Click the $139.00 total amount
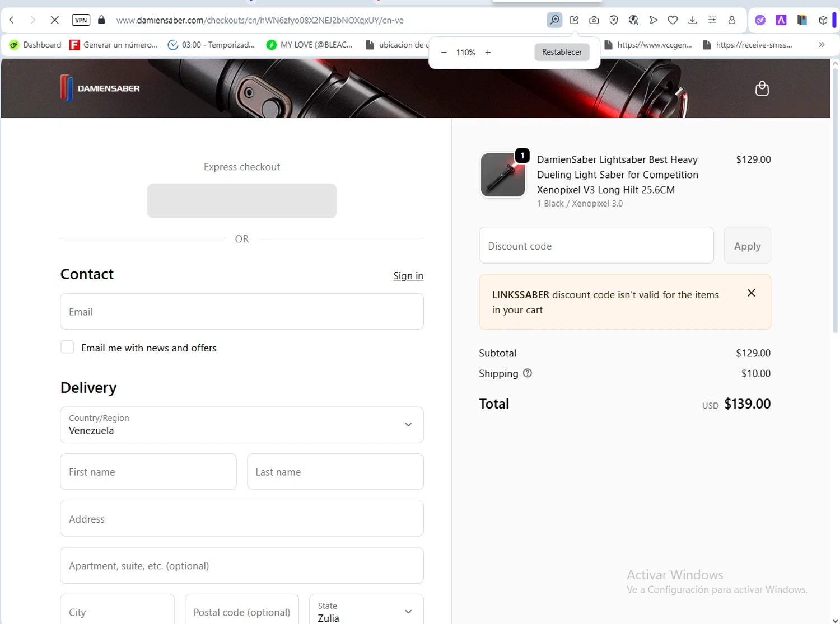This screenshot has height=624, width=840. (x=748, y=404)
